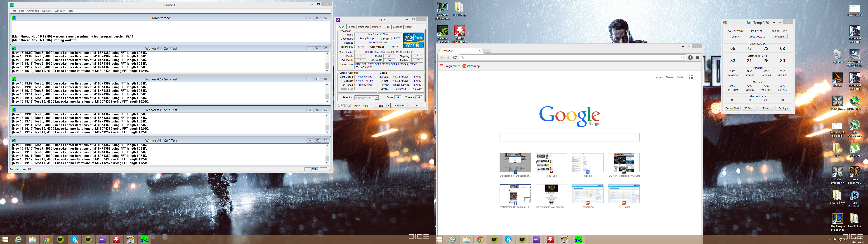
Task: Open Prime95 Options menu
Action: pos(47,11)
